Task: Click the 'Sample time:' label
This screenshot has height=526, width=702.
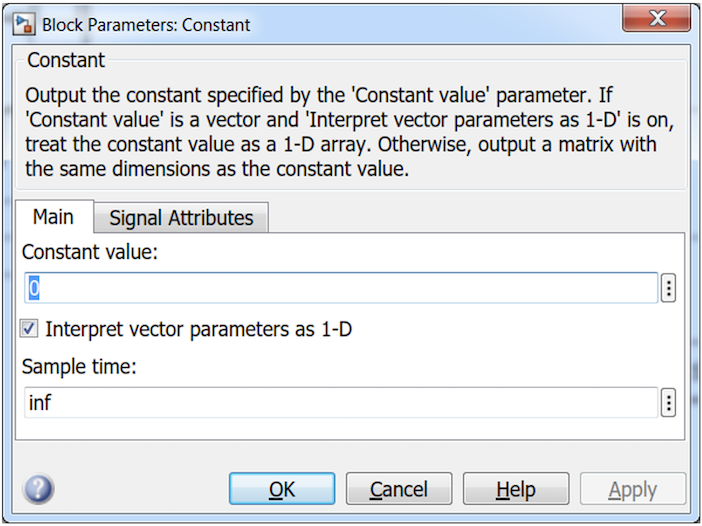Action: click(x=79, y=366)
